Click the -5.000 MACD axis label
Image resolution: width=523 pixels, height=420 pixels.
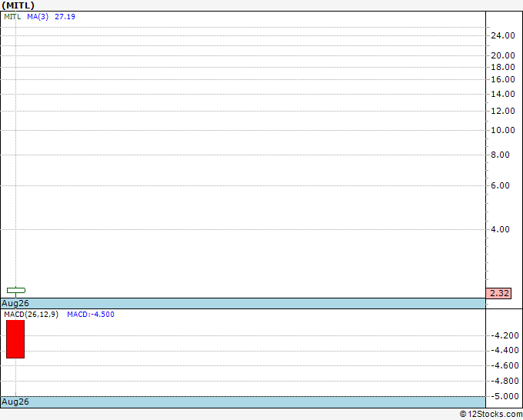click(x=505, y=396)
